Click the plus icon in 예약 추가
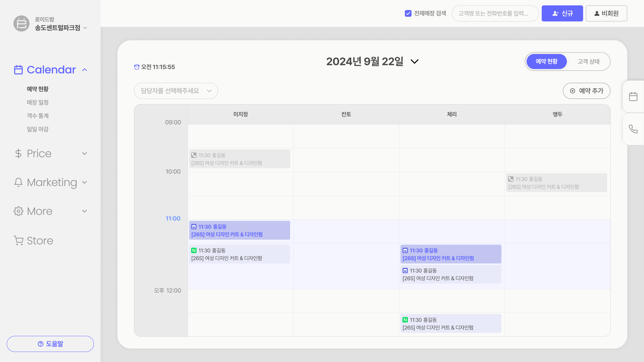The height and width of the screenshot is (362, 644). pyautogui.click(x=573, y=91)
